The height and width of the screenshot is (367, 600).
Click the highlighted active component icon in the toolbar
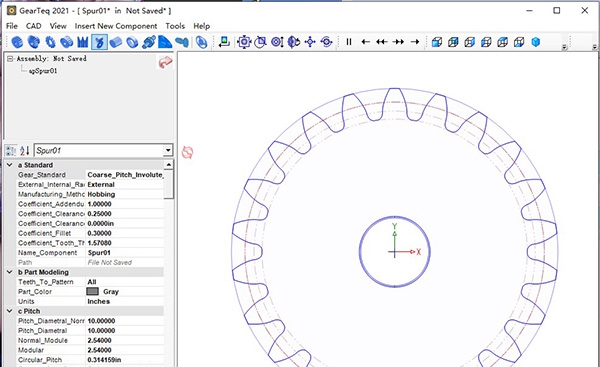tap(99, 42)
